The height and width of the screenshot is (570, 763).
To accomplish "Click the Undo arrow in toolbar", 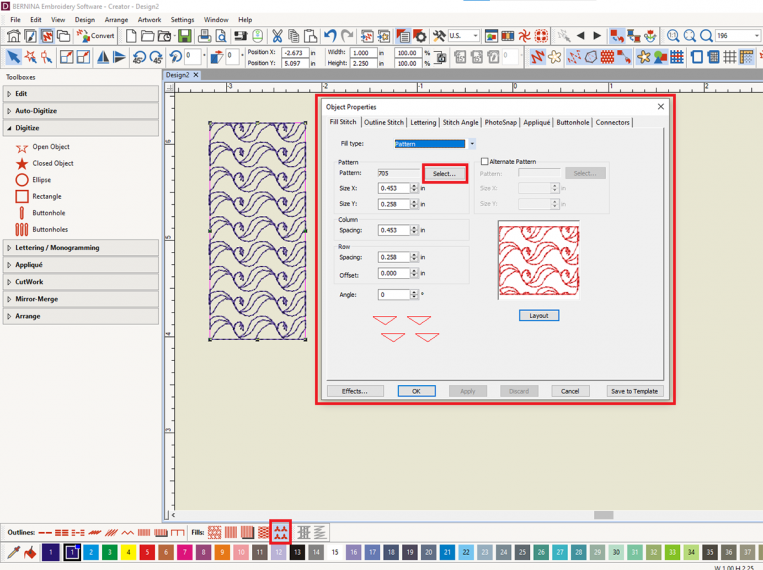I will (x=331, y=36).
